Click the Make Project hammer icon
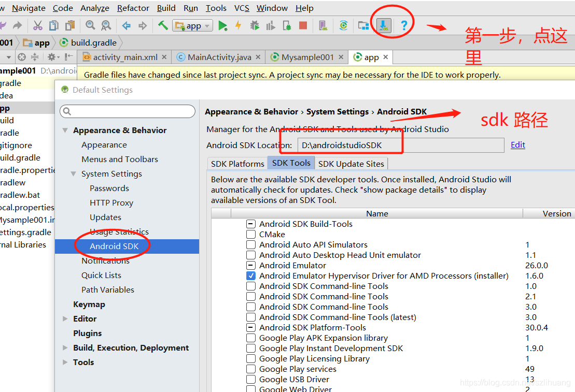 (163, 26)
